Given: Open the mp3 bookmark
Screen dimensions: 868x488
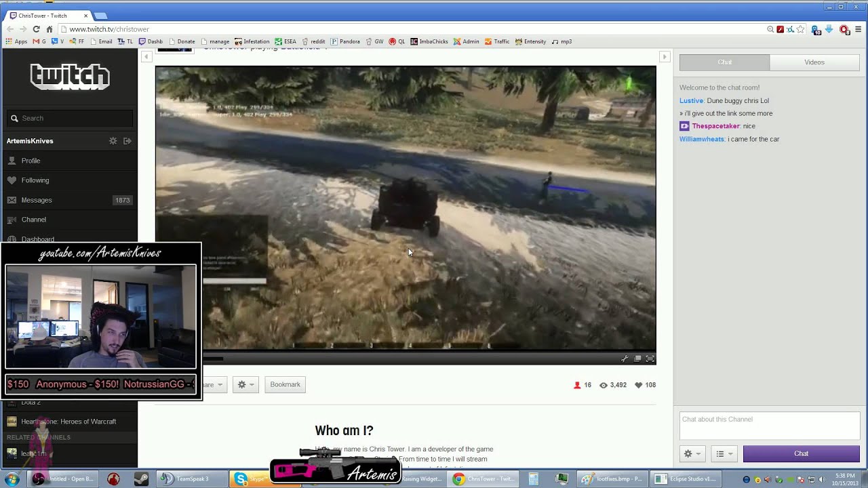Looking at the screenshot, I should [x=561, y=41].
